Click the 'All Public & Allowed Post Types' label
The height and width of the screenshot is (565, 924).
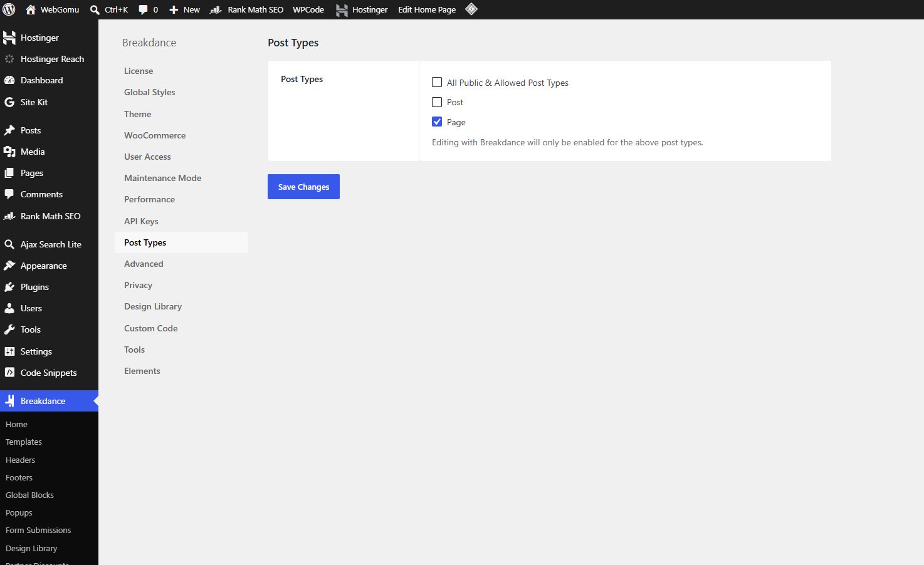click(508, 83)
